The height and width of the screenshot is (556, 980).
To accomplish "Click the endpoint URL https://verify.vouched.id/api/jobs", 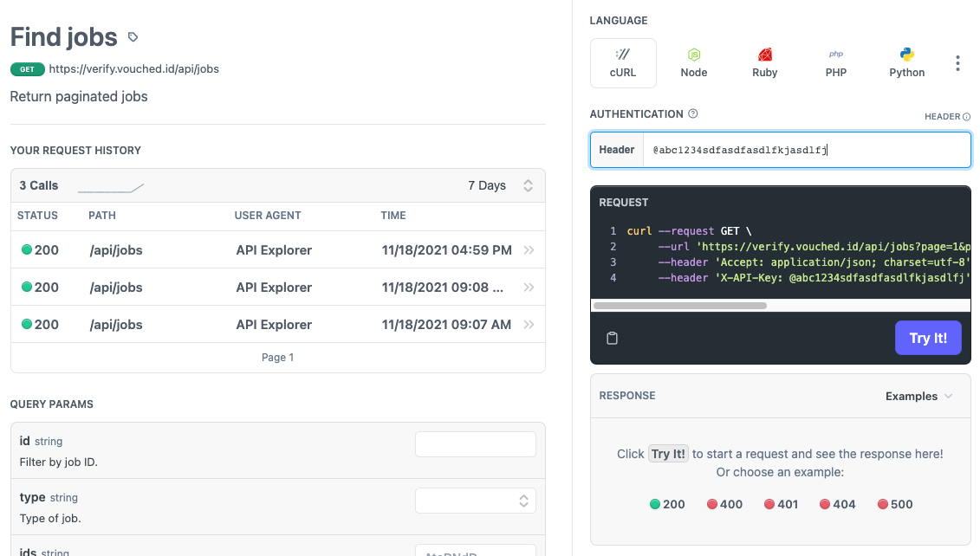I will pyautogui.click(x=133, y=68).
